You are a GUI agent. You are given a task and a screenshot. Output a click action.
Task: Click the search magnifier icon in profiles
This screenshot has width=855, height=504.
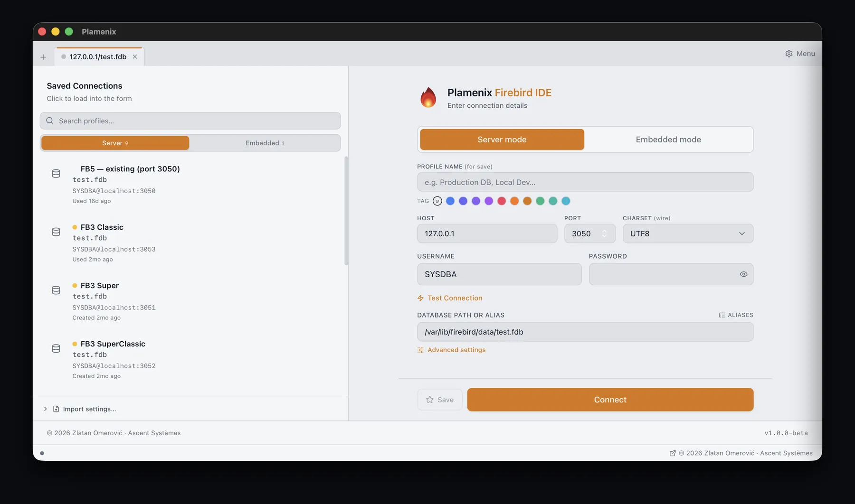click(x=49, y=121)
